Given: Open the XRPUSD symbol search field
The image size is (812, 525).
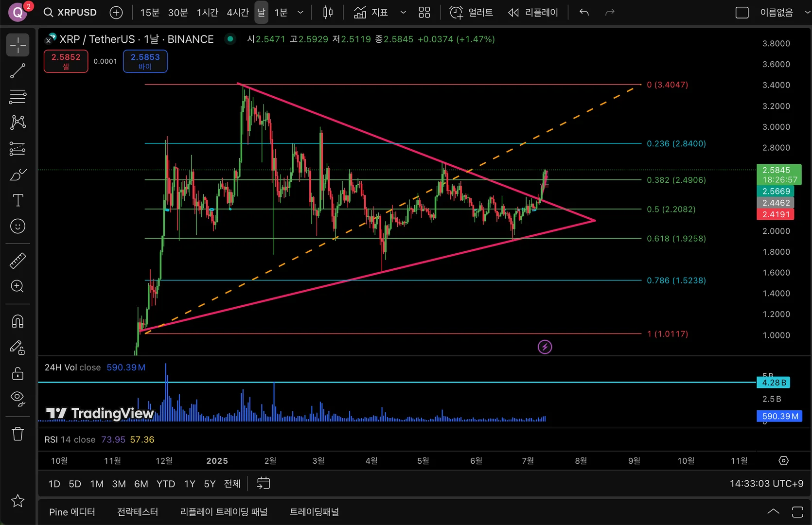Looking at the screenshot, I should click(x=71, y=13).
